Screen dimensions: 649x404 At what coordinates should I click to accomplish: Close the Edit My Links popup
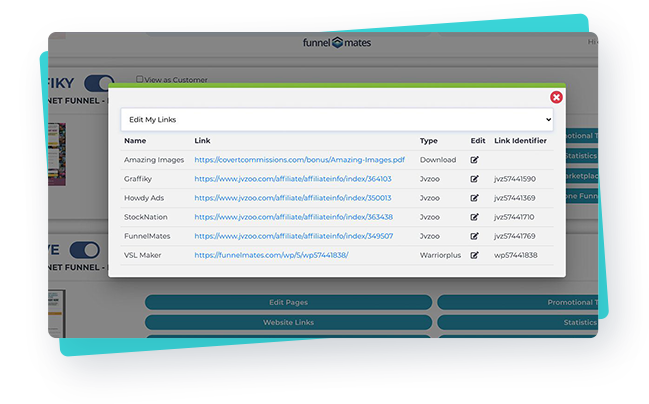(x=556, y=97)
